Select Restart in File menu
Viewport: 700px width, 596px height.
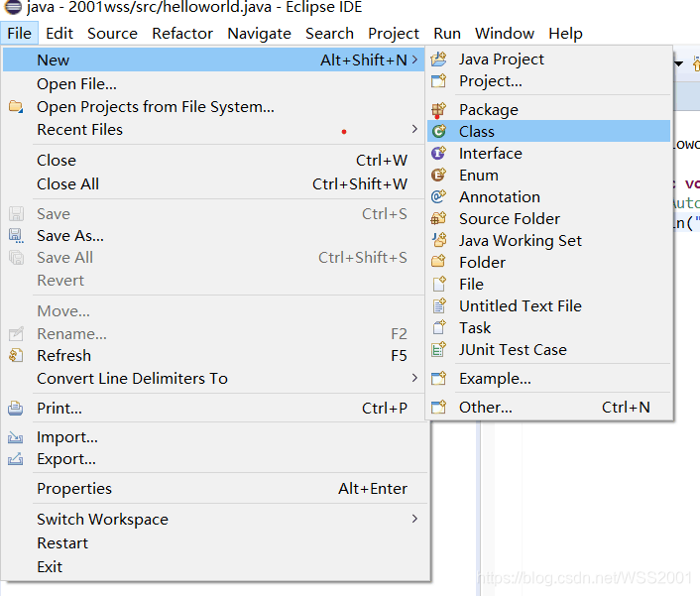tap(213, 542)
